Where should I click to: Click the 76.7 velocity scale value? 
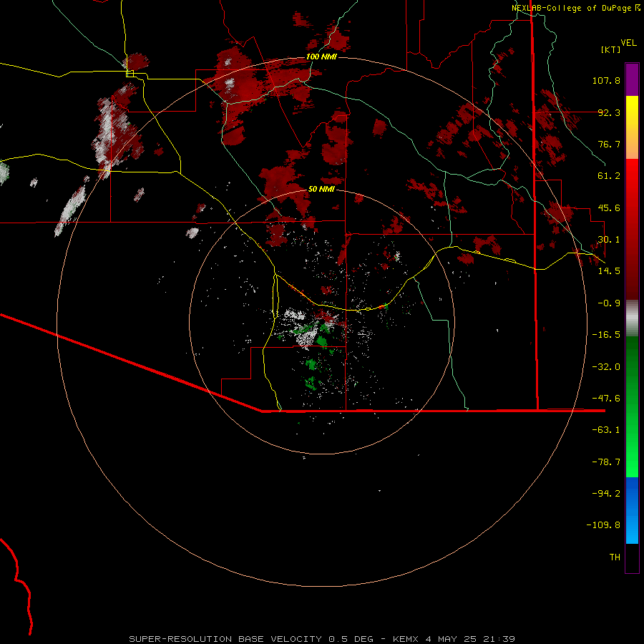[x=609, y=144]
